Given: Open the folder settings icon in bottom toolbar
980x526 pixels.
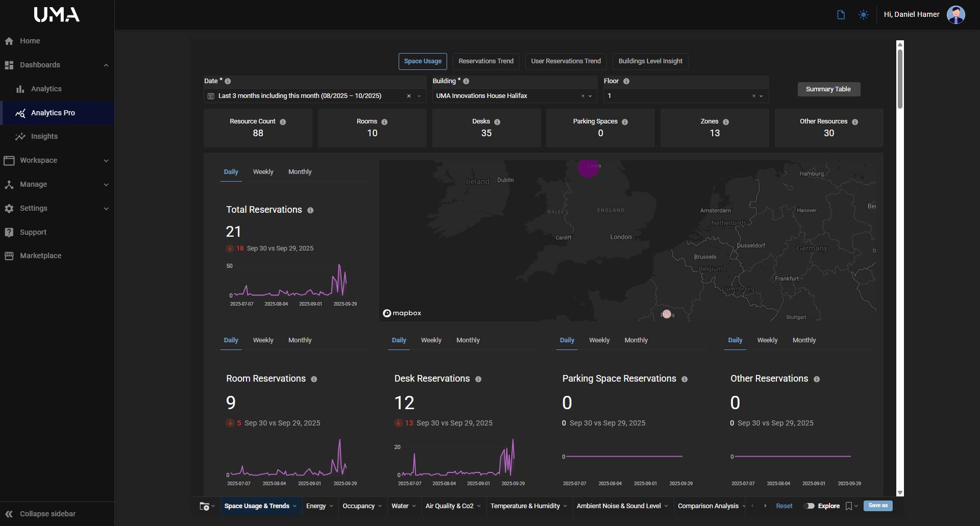Looking at the screenshot, I should (205, 506).
